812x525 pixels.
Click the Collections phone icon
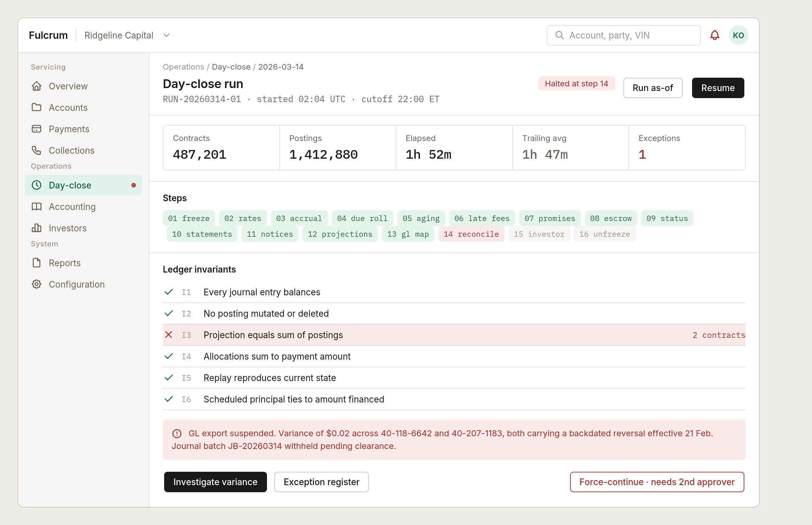(37, 150)
